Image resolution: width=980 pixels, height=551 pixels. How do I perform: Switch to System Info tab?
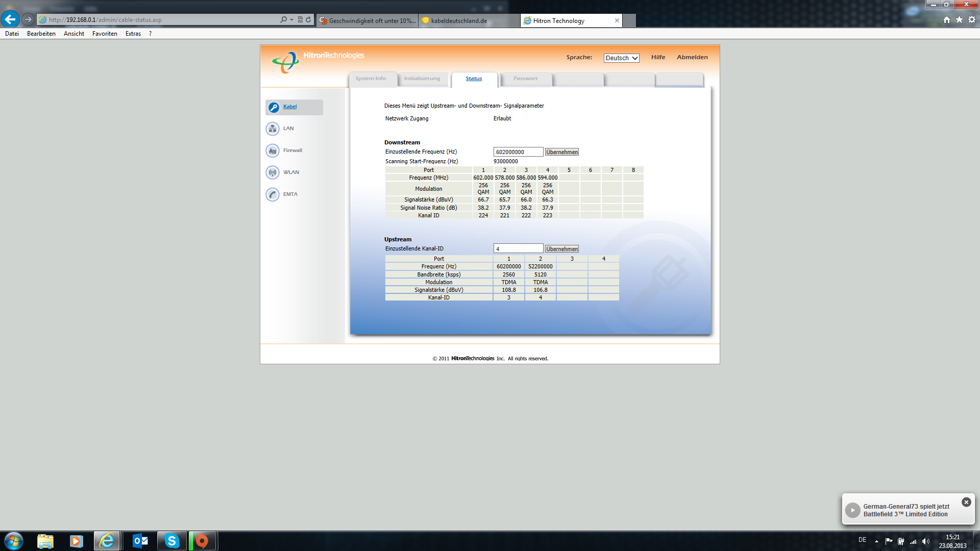tap(371, 79)
